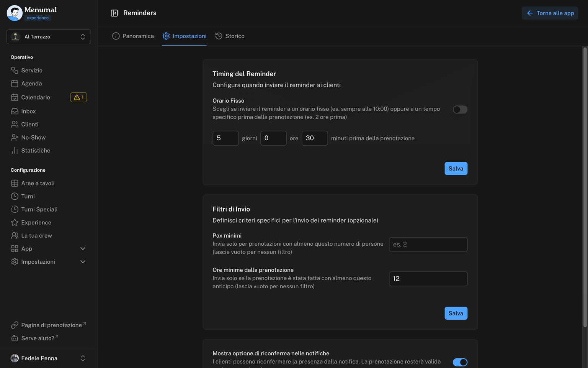Click the Fedele Penna profile picture
Image resolution: width=588 pixels, height=368 pixels.
15,358
